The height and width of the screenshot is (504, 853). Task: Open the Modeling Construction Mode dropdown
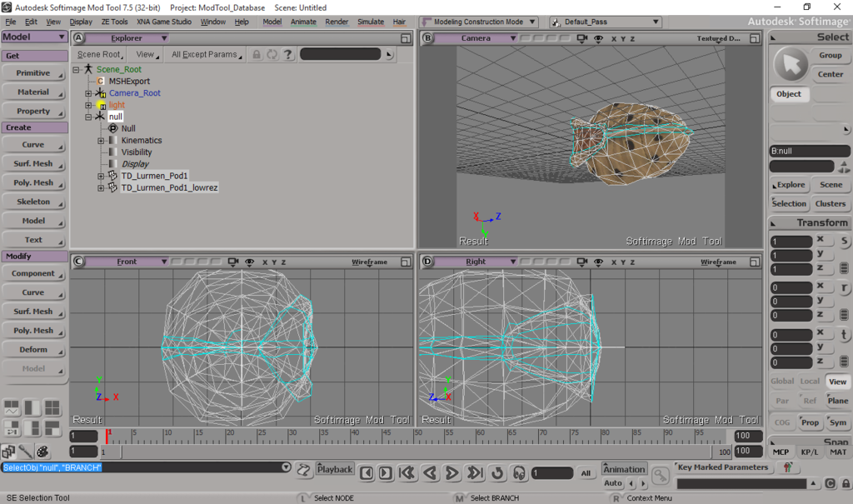479,22
